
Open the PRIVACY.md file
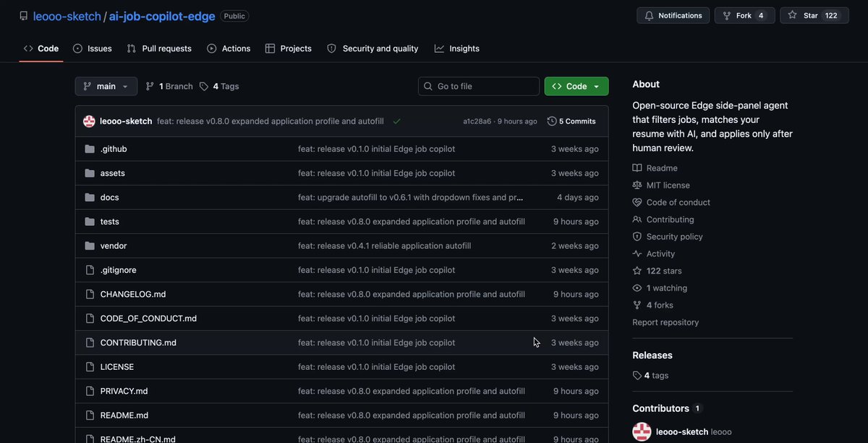coord(124,391)
